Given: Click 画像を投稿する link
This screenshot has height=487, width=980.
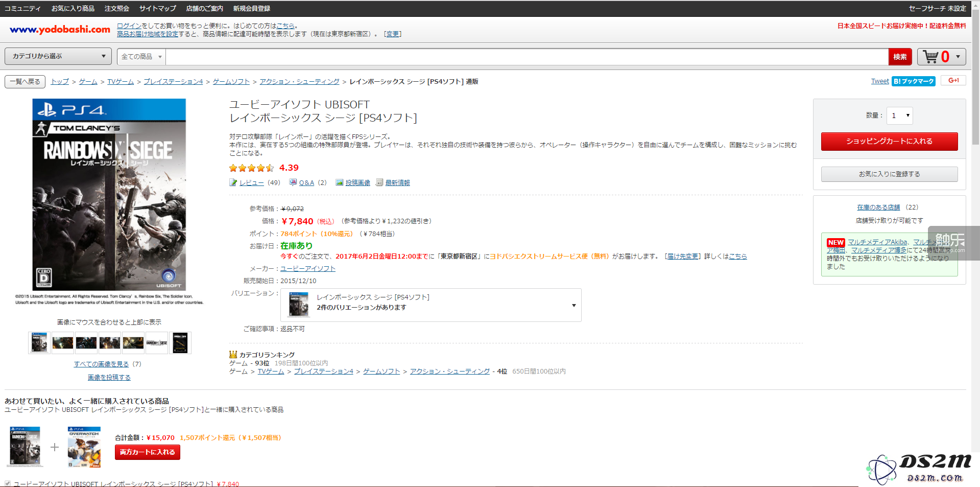Looking at the screenshot, I should click(109, 377).
